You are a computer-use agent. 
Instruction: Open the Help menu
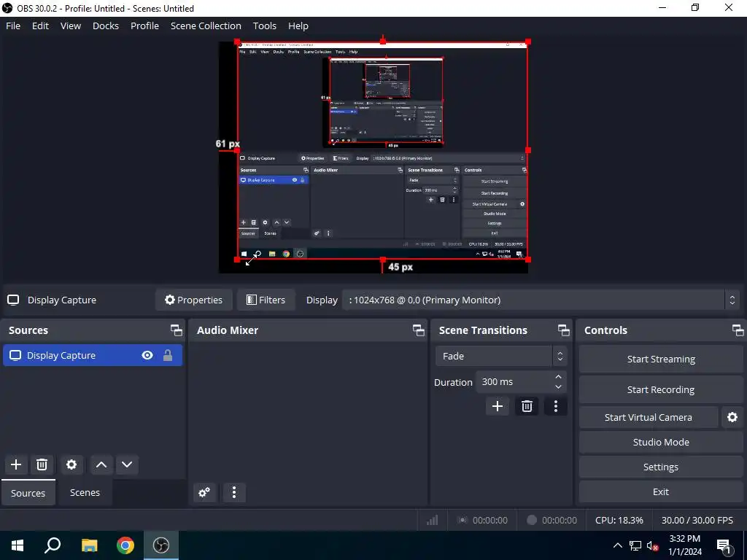pos(298,26)
